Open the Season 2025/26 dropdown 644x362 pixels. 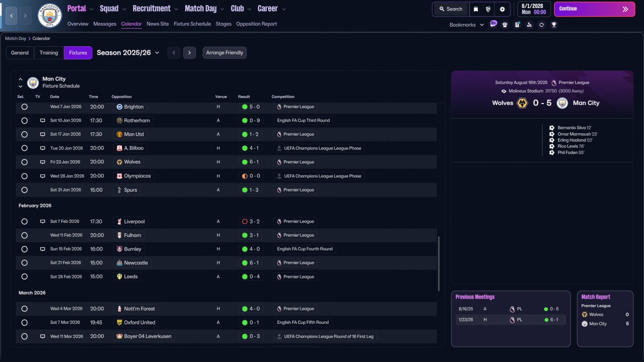(x=128, y=53)
